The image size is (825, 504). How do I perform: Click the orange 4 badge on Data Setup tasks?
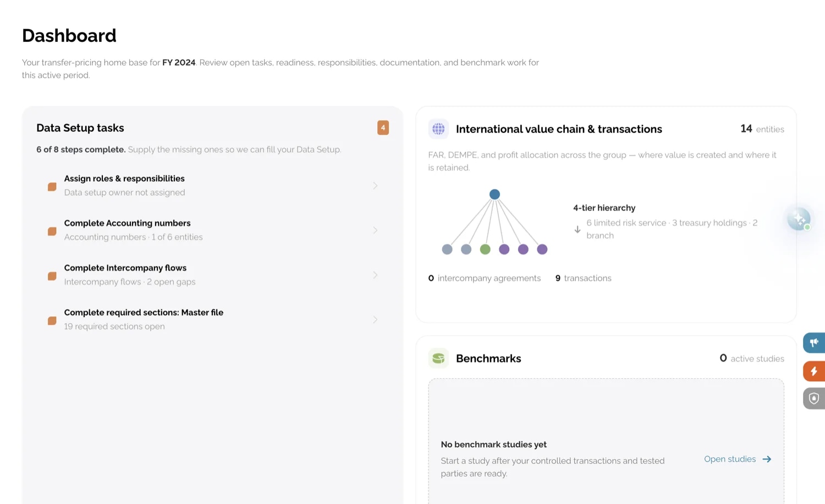pyautogui.click(x=383, y=128)
